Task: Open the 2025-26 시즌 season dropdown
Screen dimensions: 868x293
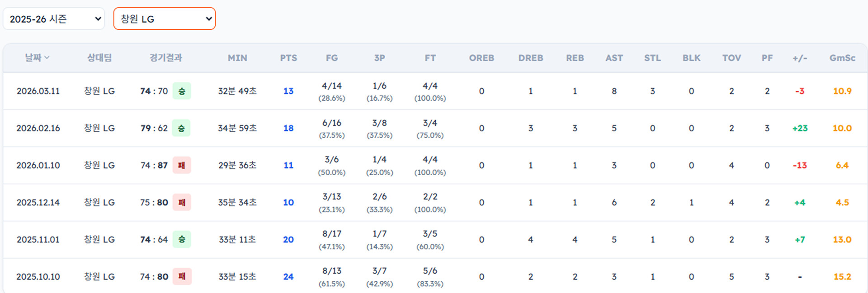Action: (54, 19)
